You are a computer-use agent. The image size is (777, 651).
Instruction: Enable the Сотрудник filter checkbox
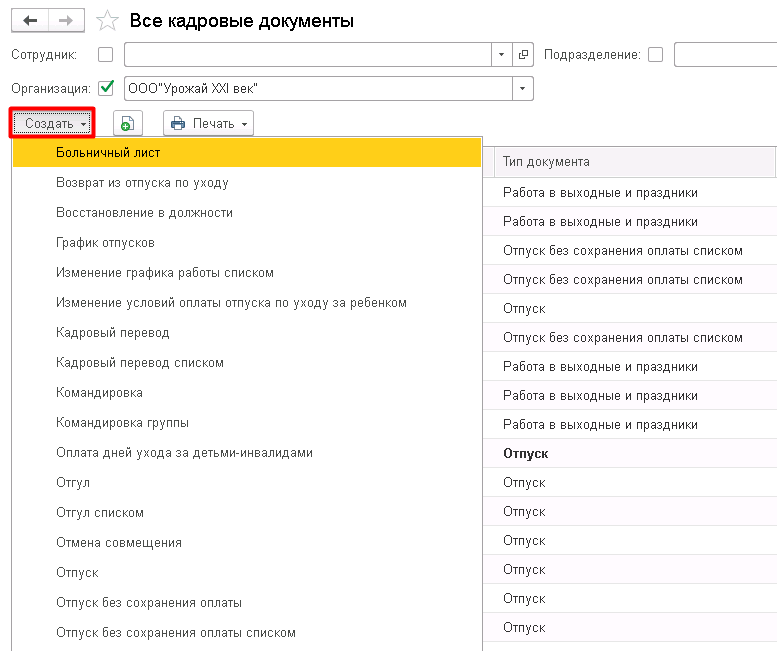(106, 54)
